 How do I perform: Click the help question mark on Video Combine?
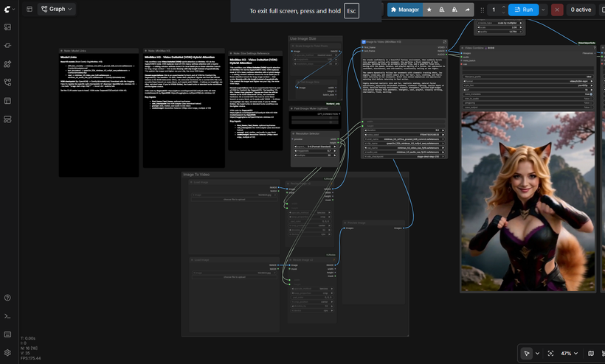tap(595, 48)
